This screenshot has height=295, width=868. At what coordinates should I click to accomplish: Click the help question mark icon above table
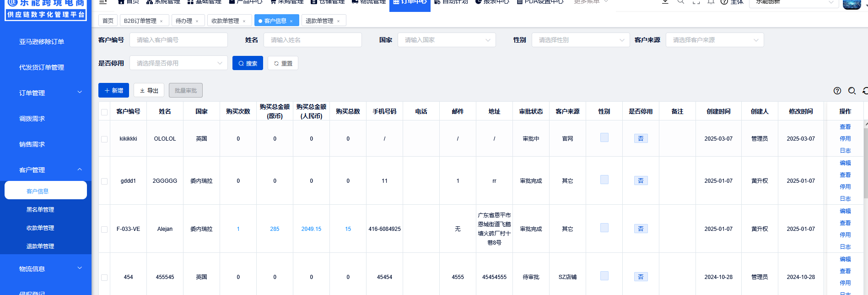click(837, 91)
